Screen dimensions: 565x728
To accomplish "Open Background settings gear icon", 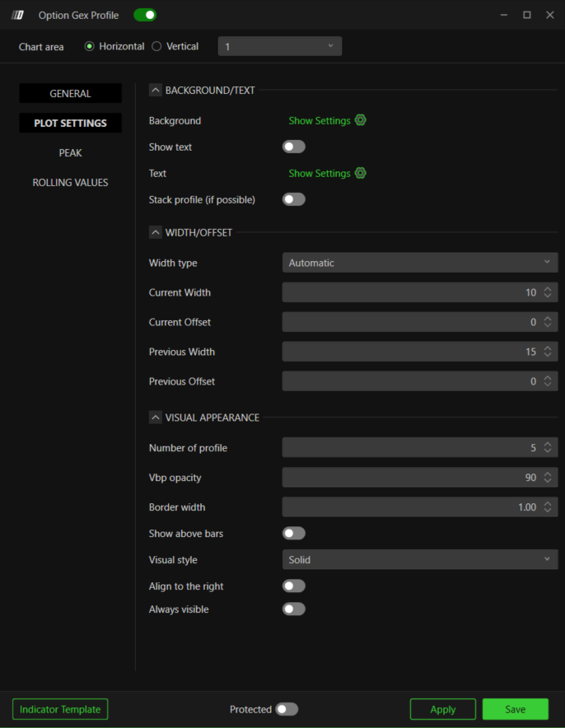I will [360, 120].
